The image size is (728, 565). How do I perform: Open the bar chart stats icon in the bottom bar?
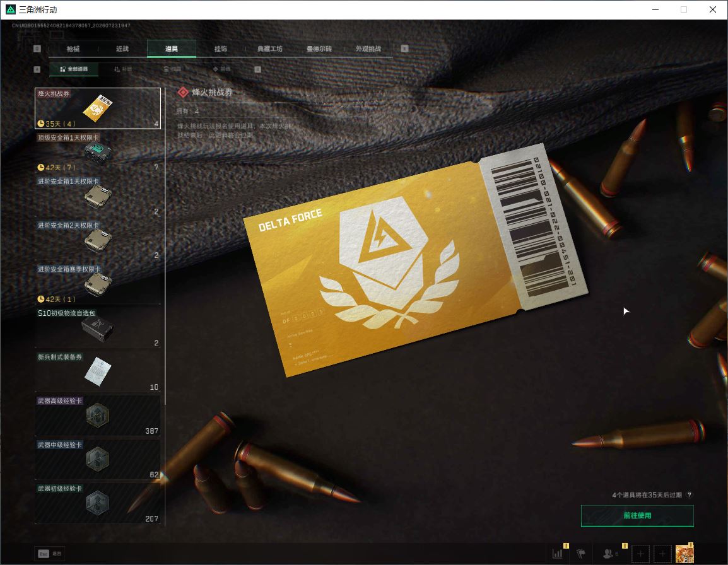click(558, 554)
